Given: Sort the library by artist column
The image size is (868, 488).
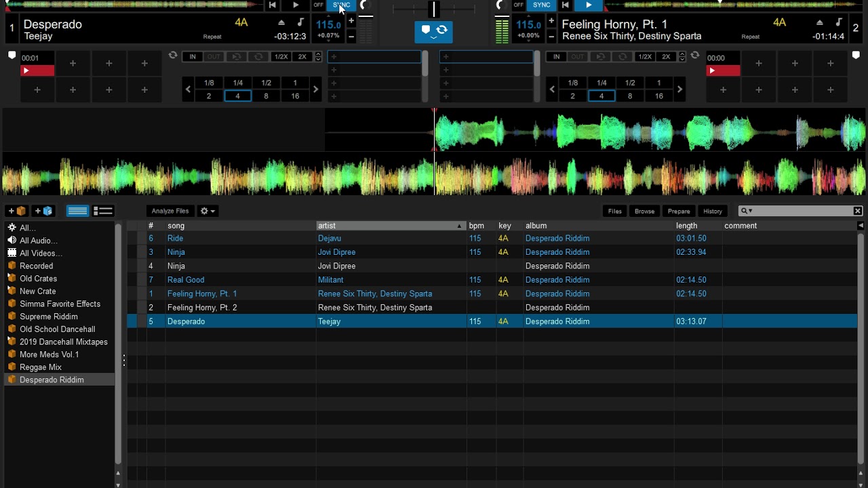Looking at the screenshot, I should (x=391, y=226).
